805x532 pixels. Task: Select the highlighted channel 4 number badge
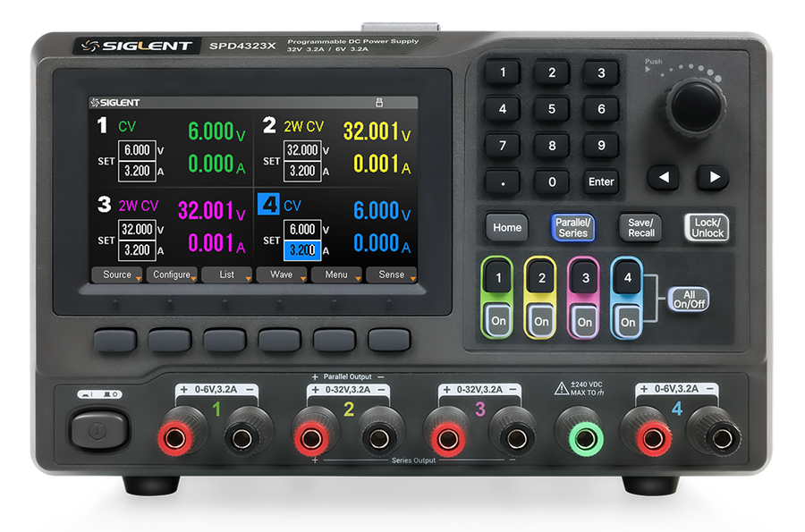click(268, 204)
